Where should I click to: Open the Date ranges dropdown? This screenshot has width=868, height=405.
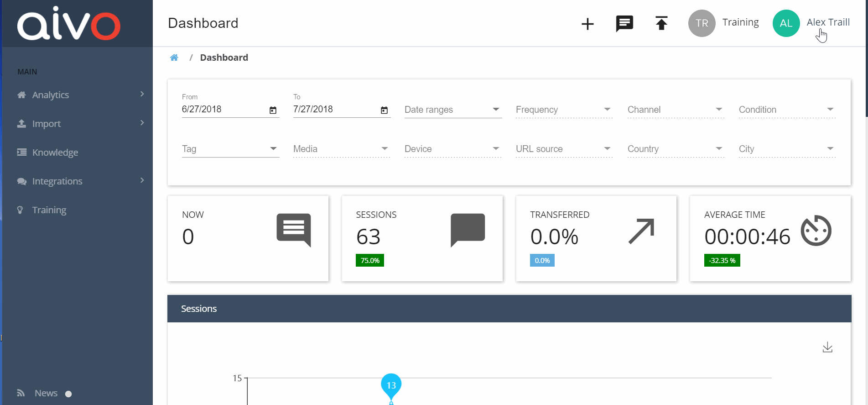click(453, 110)
